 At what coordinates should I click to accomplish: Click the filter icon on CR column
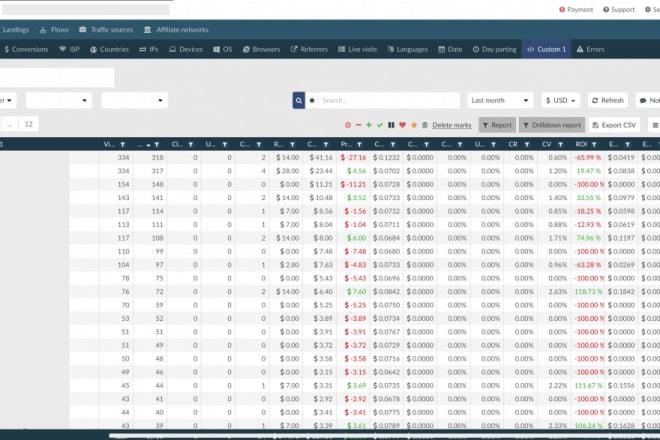527,144
